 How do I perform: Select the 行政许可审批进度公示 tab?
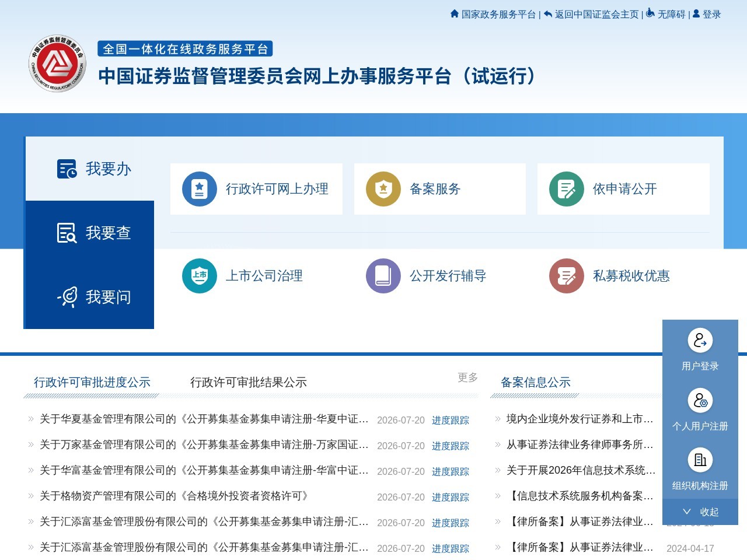[92, 382]
